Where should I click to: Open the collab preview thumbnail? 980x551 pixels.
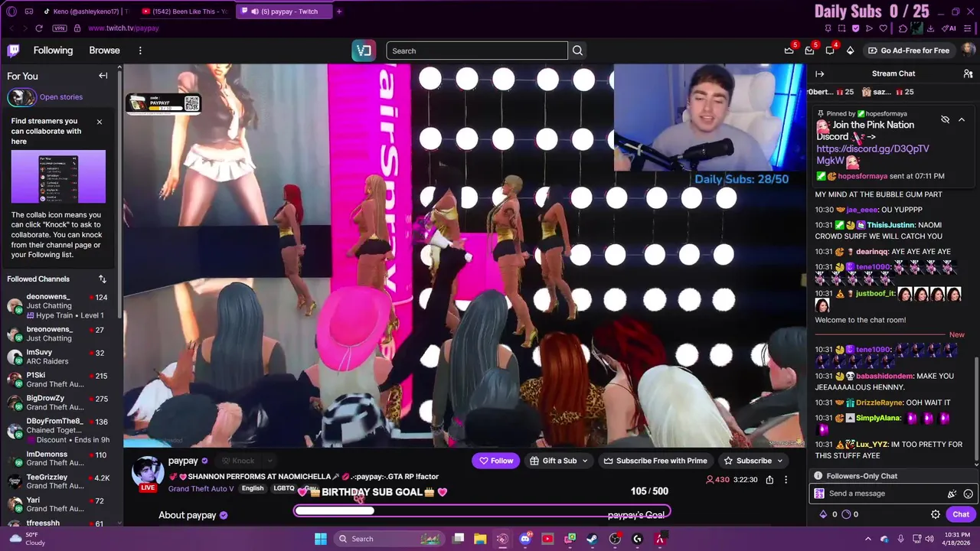click(x=58, y=177)
